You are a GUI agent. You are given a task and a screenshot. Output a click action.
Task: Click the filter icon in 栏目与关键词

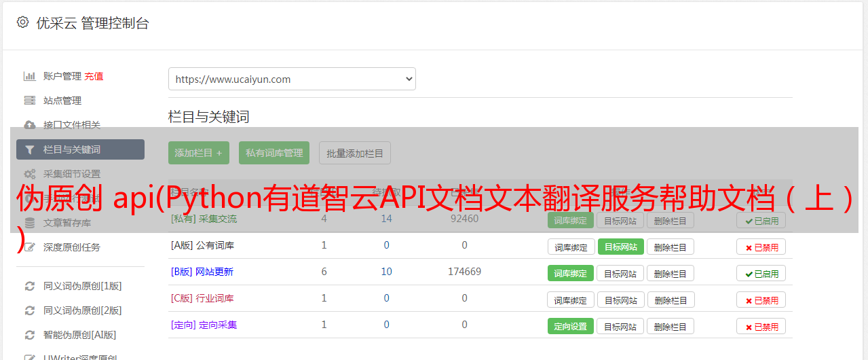[x=30, y=149]
